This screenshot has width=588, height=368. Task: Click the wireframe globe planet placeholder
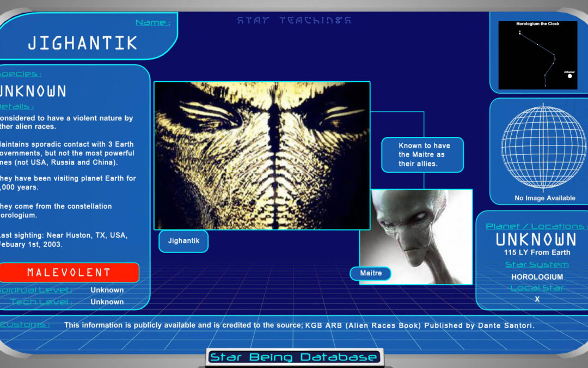[536, 147]
